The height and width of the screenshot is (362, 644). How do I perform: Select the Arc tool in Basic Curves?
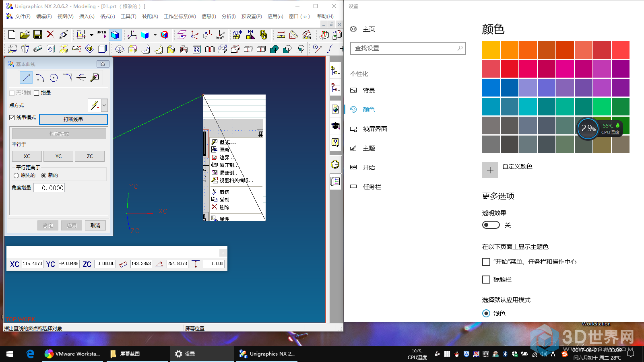click(40, 78)
